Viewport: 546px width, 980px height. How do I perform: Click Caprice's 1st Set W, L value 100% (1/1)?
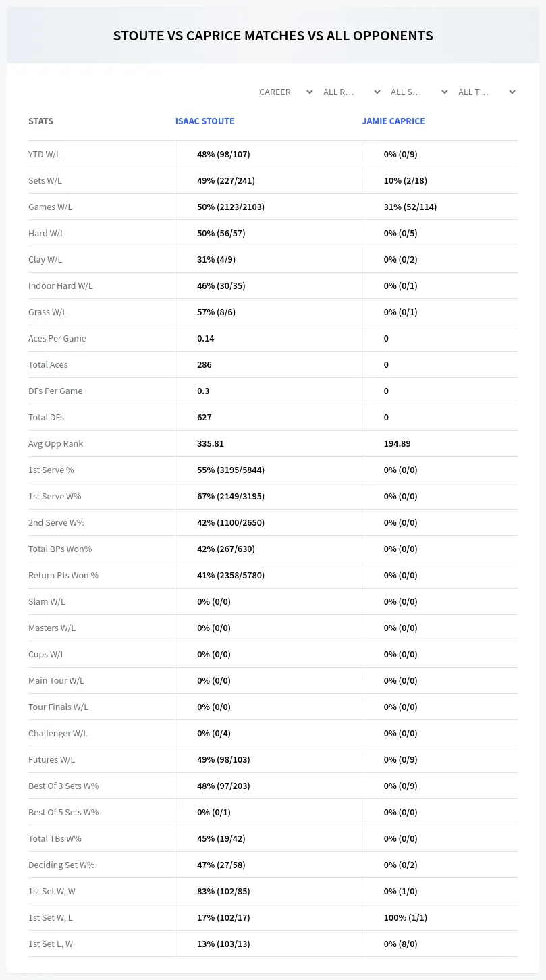(x=406, y=917)
